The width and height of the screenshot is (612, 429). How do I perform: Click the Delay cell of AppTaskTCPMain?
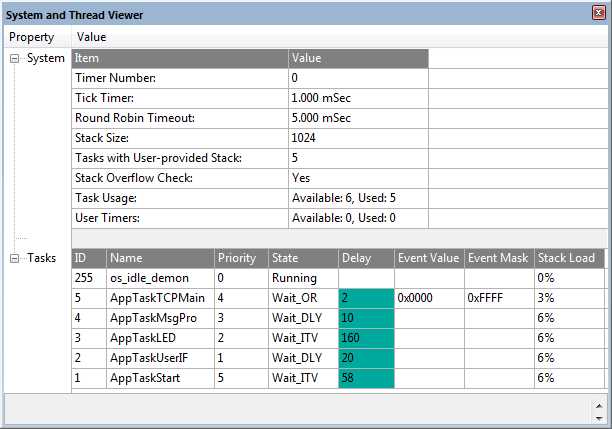tap(366, 298)
